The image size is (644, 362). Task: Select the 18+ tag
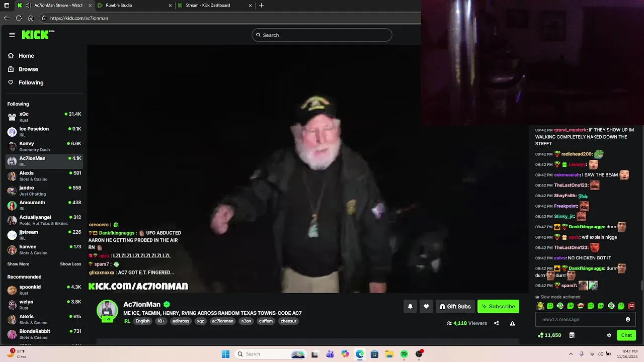click(161, 321)
